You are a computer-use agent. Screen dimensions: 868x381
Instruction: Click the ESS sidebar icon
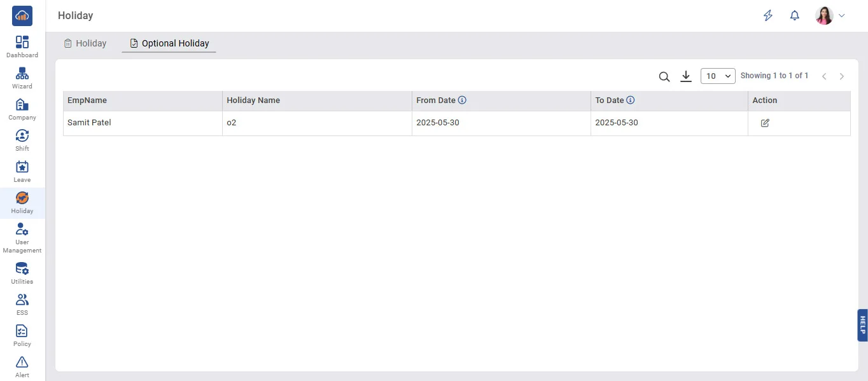(22, 304)
